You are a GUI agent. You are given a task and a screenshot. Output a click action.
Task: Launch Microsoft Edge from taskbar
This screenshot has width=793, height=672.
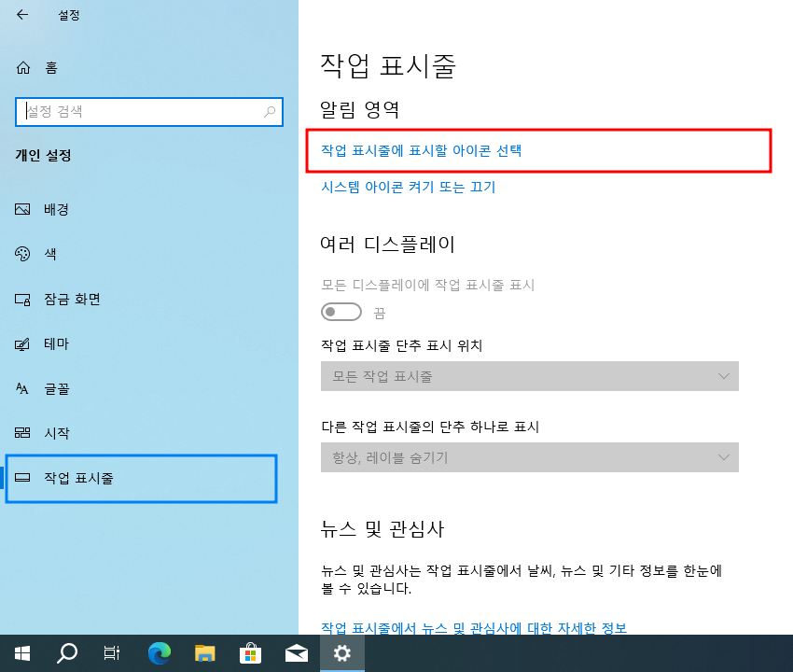[159, 653]
